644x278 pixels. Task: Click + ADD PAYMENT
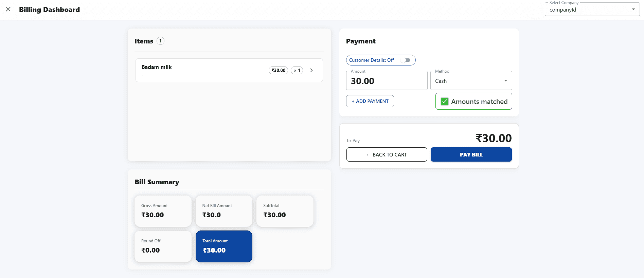(370, 101)
